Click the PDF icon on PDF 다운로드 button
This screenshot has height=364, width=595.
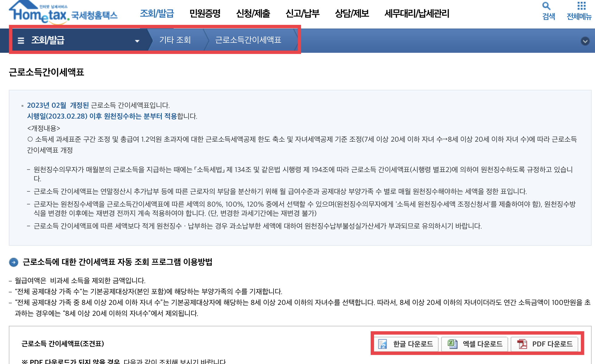click(522, 344)
